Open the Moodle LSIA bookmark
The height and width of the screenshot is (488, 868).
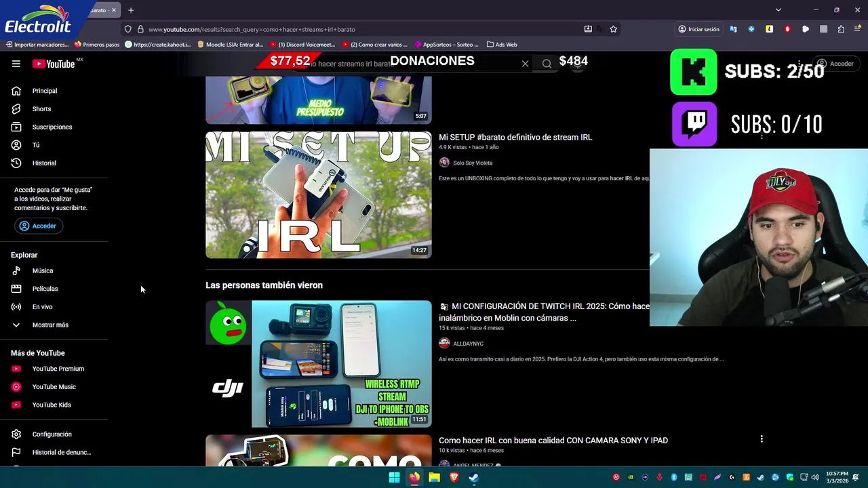230,45
